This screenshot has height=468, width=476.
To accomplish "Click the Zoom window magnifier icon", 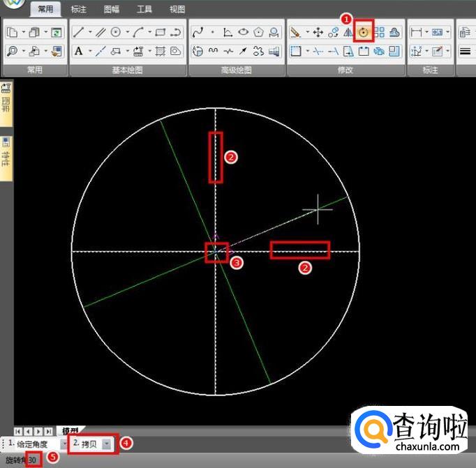I will [12, 51].
